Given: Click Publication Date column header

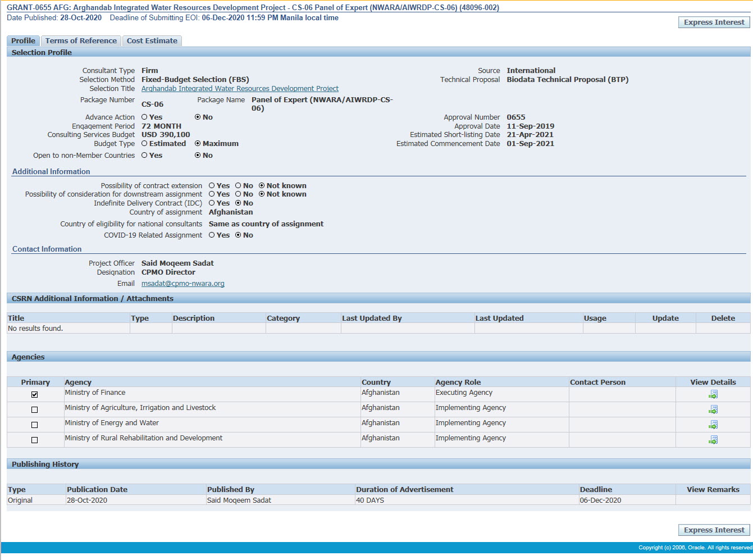Looking at the screenshot, I should (97, 489).
